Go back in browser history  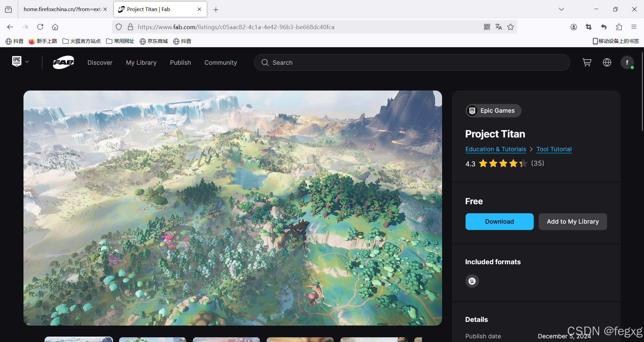coord(10,27)
